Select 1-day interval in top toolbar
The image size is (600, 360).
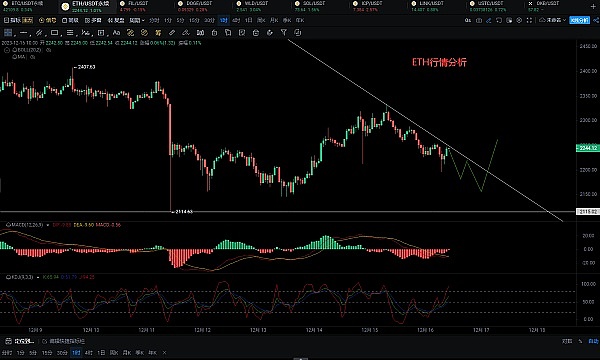pos(249,20)
